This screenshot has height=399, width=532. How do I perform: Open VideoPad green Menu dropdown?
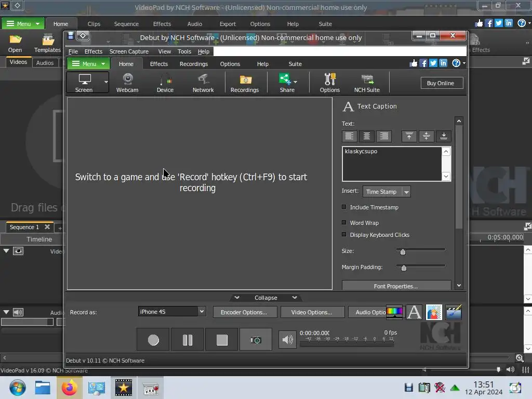pos(23,24)
